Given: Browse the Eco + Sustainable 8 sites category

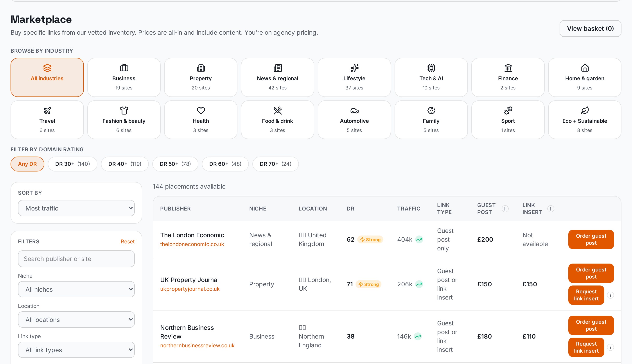Looking at the screenshot, I should click(585, 120).
